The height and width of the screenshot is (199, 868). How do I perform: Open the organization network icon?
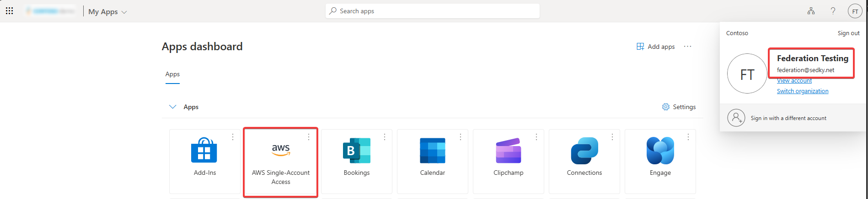pos(811,11)
